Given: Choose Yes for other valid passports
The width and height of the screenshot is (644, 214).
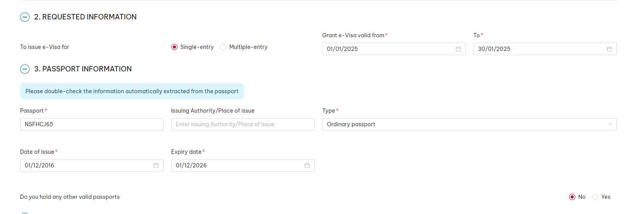Looking at the screenshot, I should [x=595, y=197].
